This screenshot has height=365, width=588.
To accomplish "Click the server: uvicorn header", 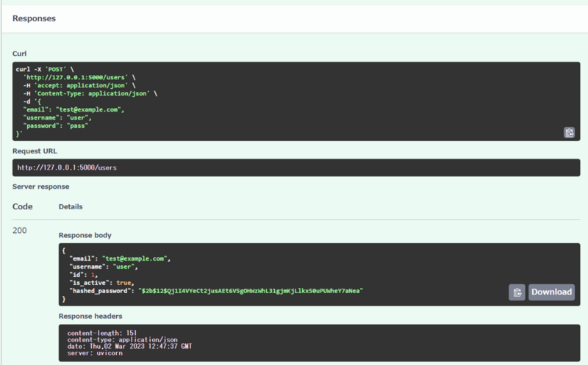I will coord(95,353).
